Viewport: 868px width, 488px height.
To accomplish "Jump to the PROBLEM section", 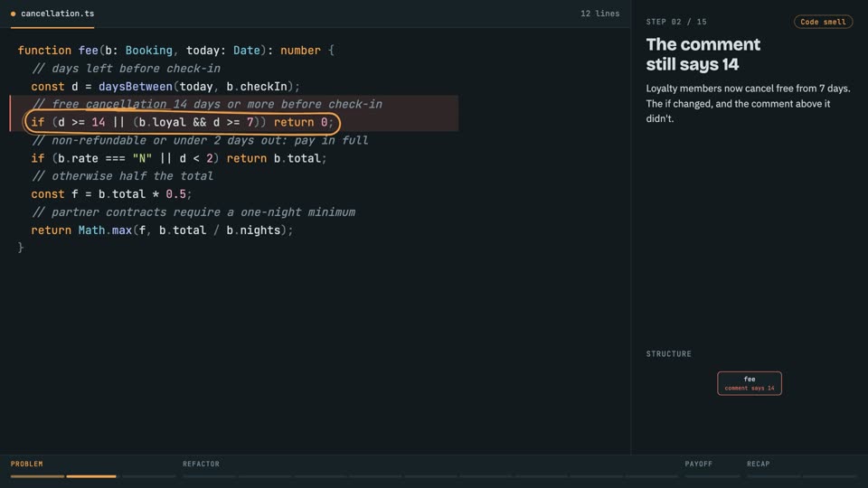I will (26, 464).
